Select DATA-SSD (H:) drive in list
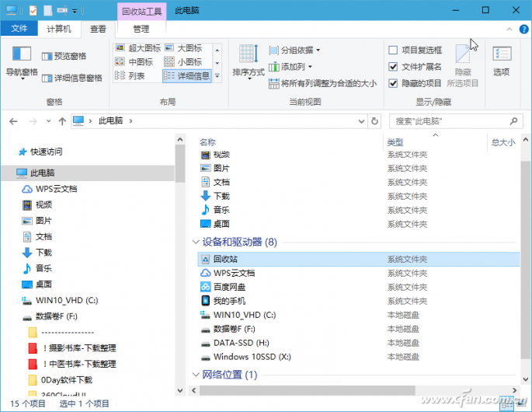This screenshot has height=412, width=532. 235,343
